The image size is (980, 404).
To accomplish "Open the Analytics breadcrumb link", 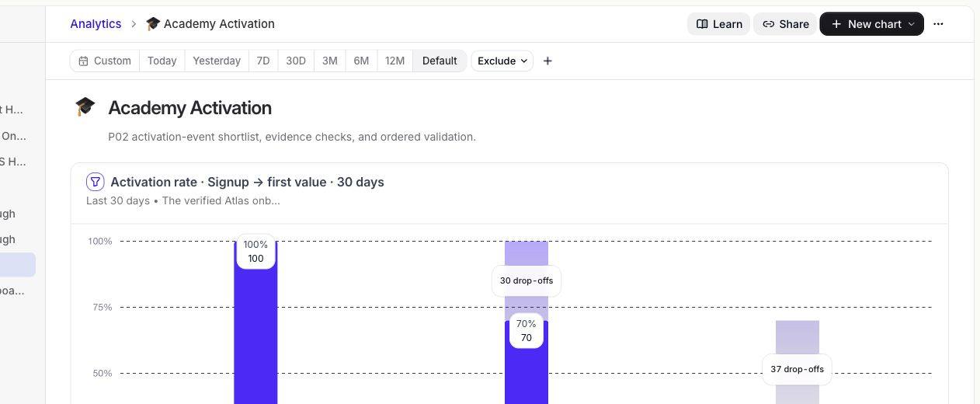I will [x=96, y=24].
